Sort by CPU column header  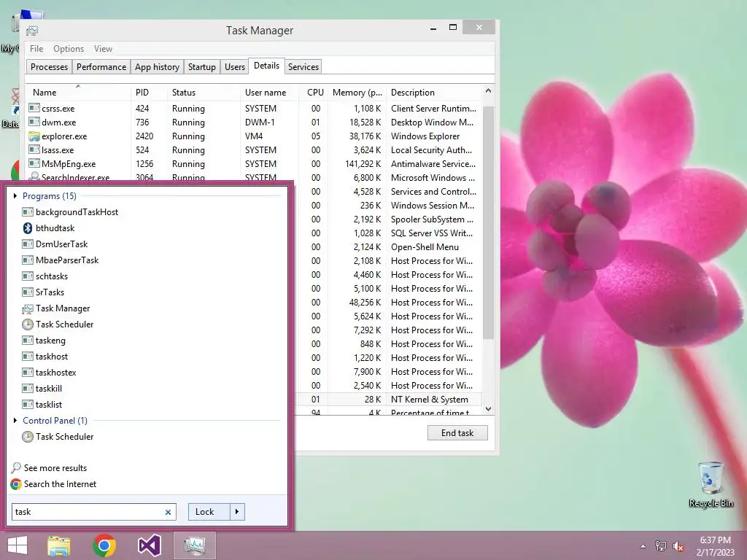coord(314,93)
